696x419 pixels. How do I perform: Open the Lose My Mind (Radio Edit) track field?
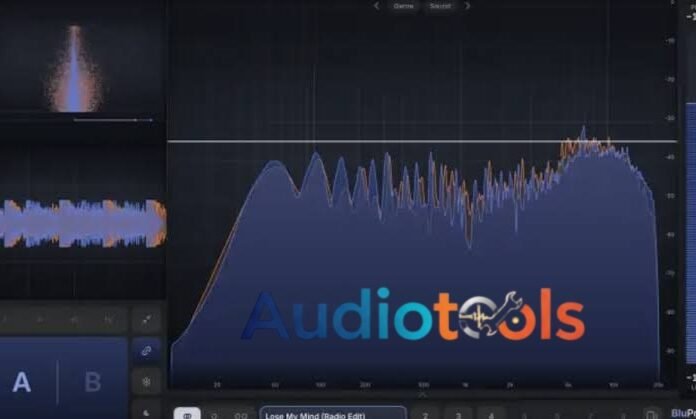[x=333, y=414]
